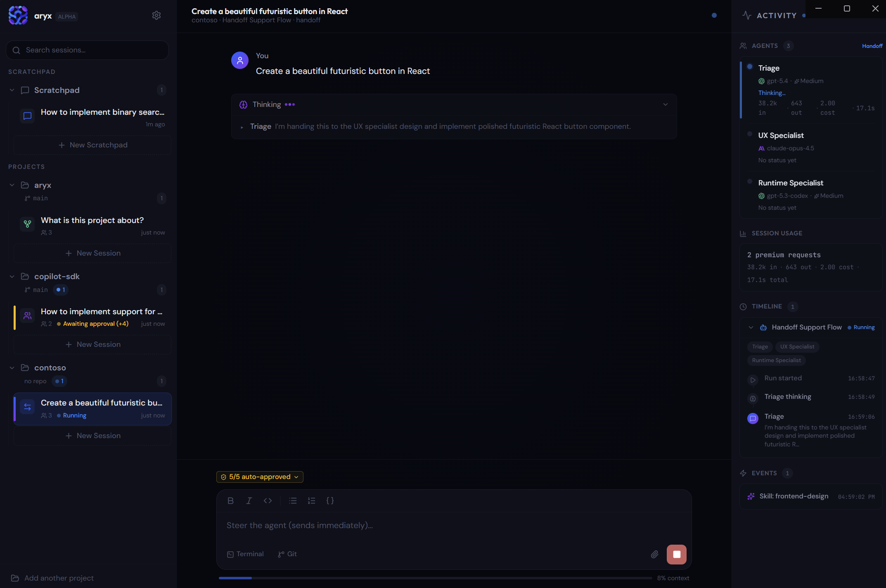
Task: Collapse the copilot-sdk project folder
Action: point(12,276)
